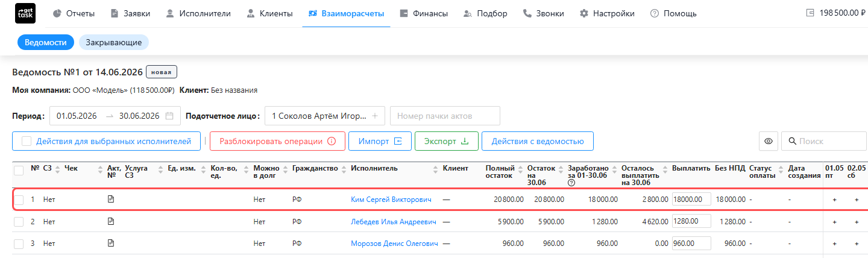Click Действия с ведомостью button
Viewport: 868px width, 258px height.
(537, 141)
